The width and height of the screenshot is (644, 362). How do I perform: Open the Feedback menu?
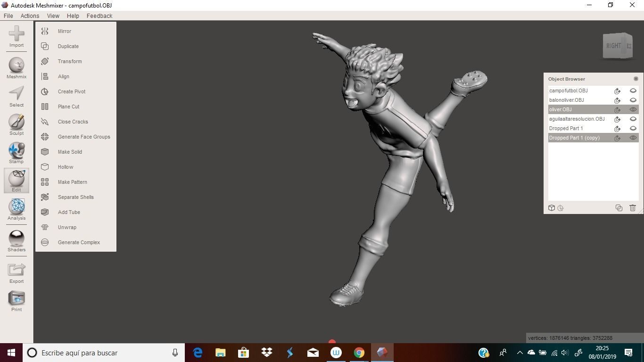pos(99,16)
